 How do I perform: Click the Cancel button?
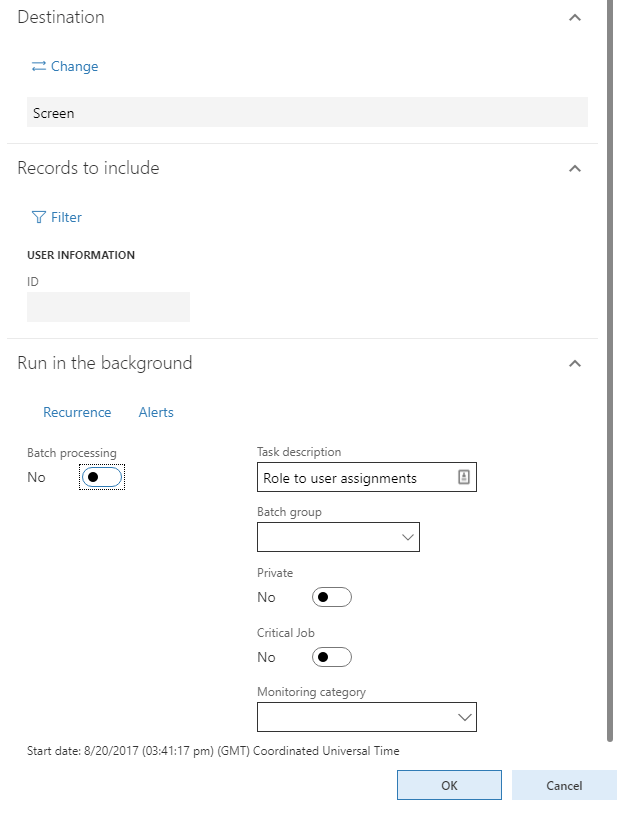click(x=564, y=785)
